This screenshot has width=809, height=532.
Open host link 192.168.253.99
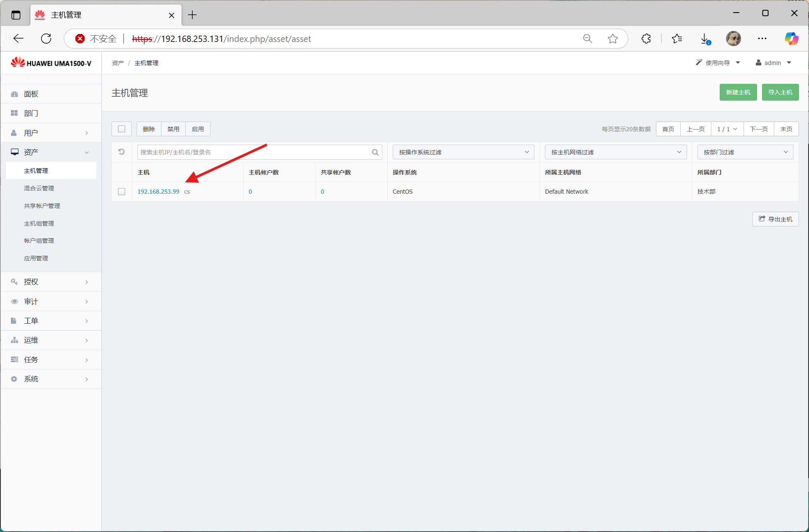pyautogui.click(x=158, y=192)
